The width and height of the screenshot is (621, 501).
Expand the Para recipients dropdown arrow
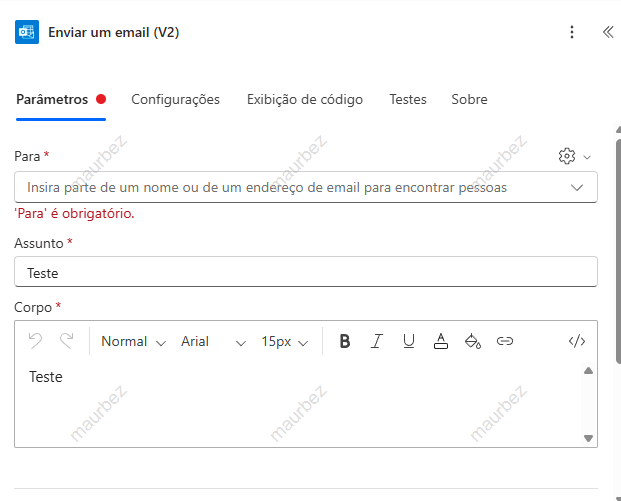[x=577, y=187]
